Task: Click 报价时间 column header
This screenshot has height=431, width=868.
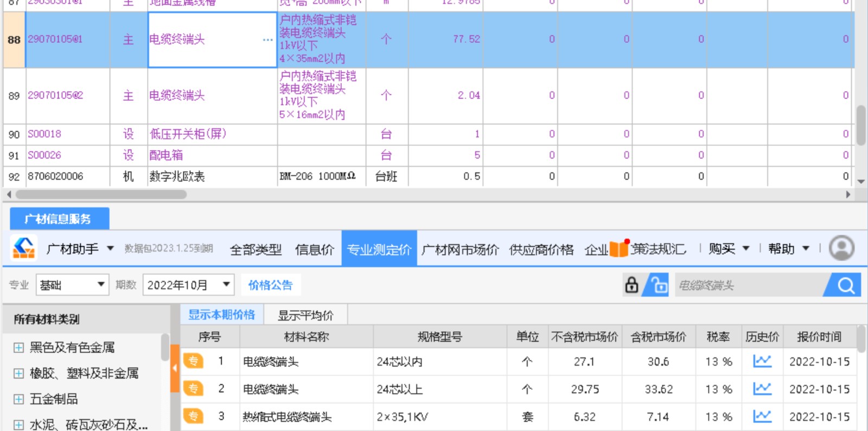Action: click(x=819, y=337)
